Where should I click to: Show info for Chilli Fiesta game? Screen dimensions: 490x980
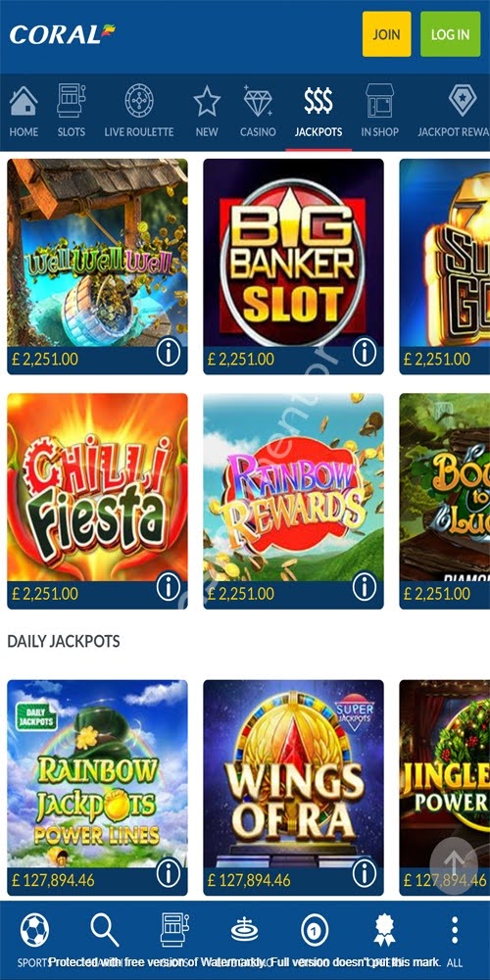(169, 587)
